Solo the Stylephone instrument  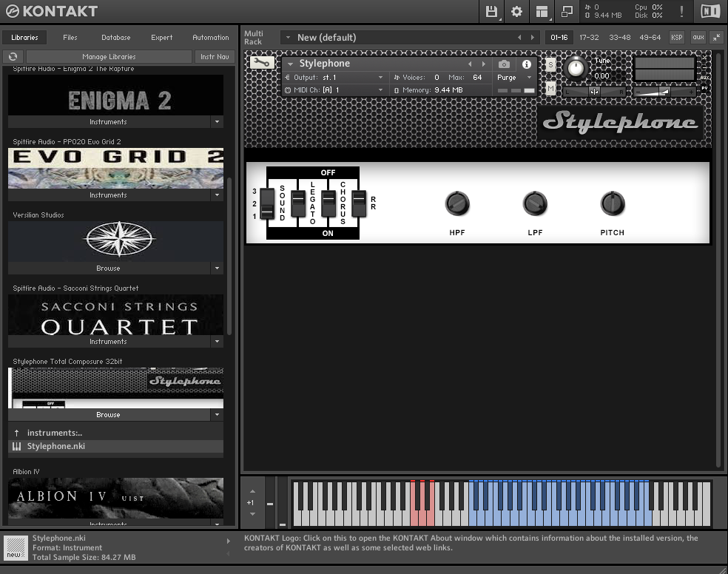(550, 64)
